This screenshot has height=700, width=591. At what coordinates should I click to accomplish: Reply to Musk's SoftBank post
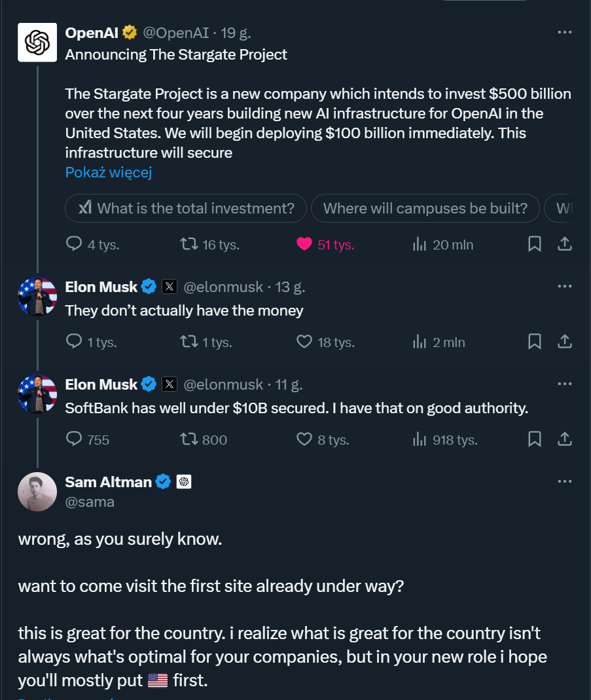[x=75, y=439]
